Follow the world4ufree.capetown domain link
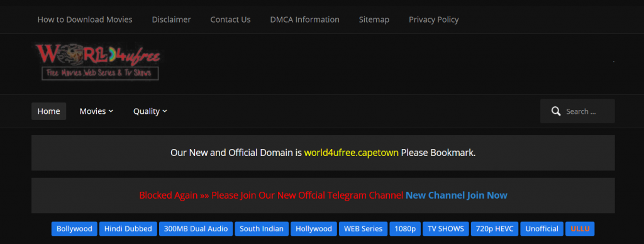This screenshot has width=644, height=244. coord(351,153)
